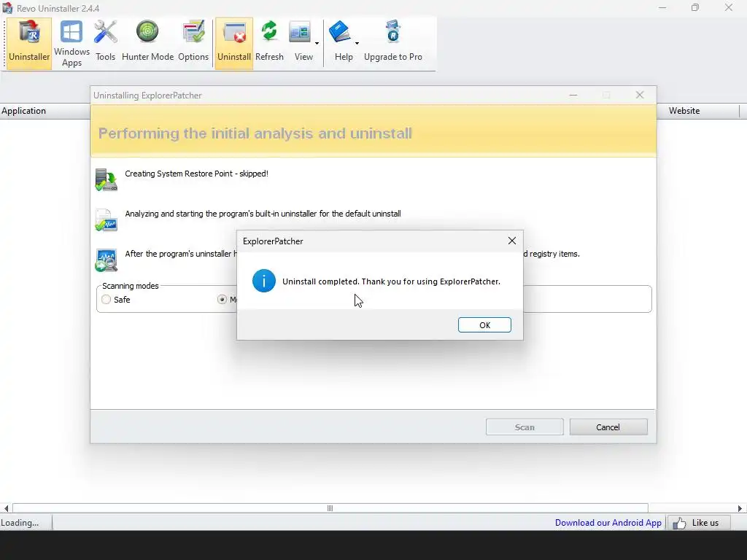Expand the View dropdown arrow

317,43
